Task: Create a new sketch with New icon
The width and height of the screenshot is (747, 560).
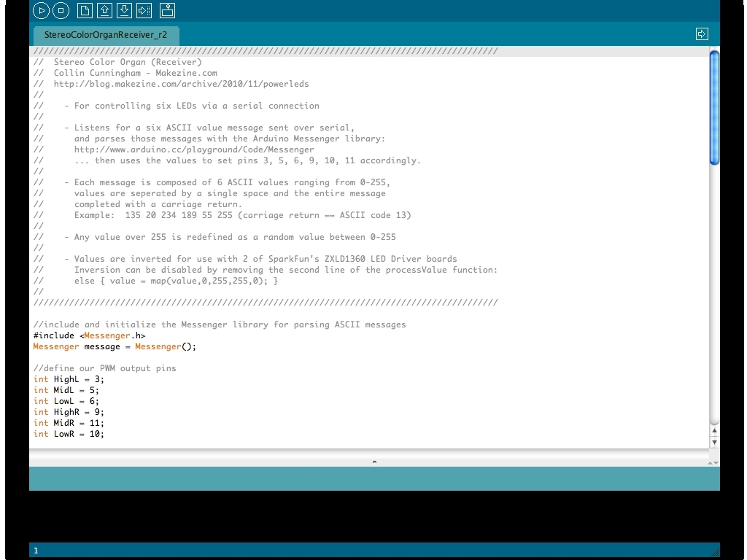Action: 85,10
